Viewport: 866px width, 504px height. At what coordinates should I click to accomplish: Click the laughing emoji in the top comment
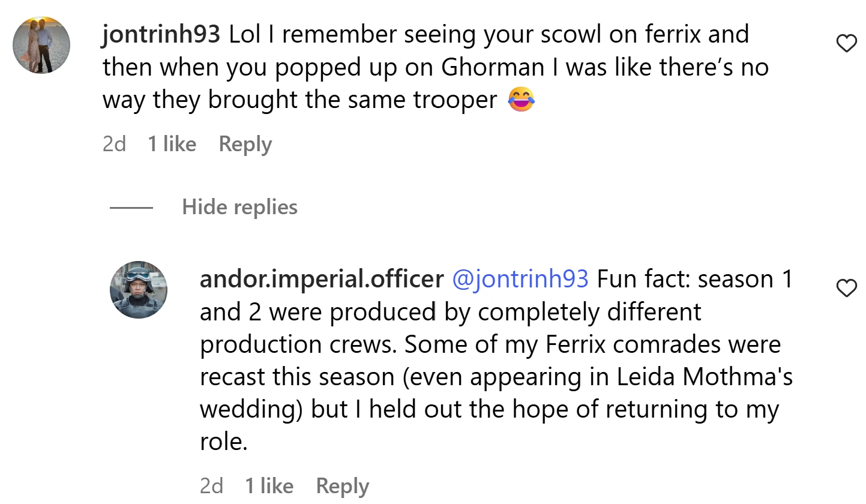[x=521, y=100]
